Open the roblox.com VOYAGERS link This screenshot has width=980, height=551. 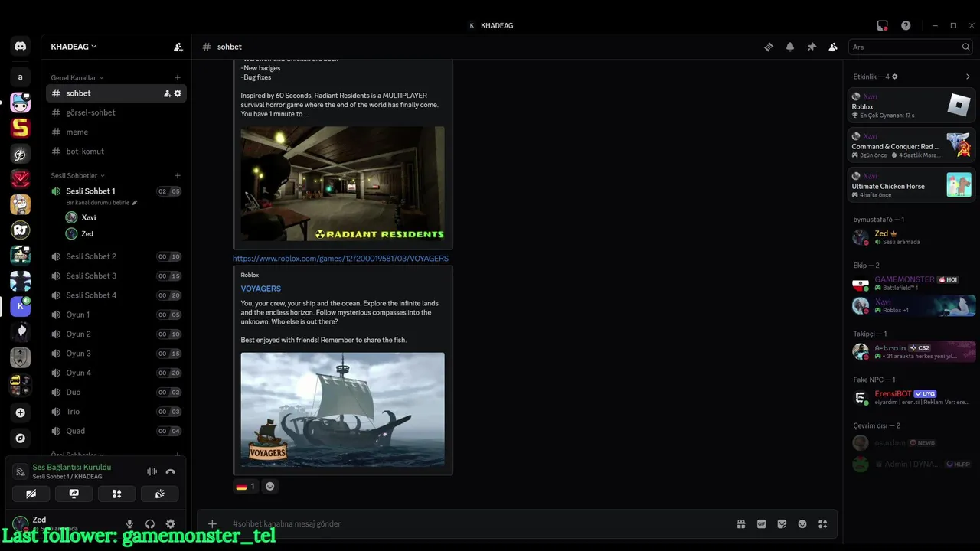[x=341, y=259]
